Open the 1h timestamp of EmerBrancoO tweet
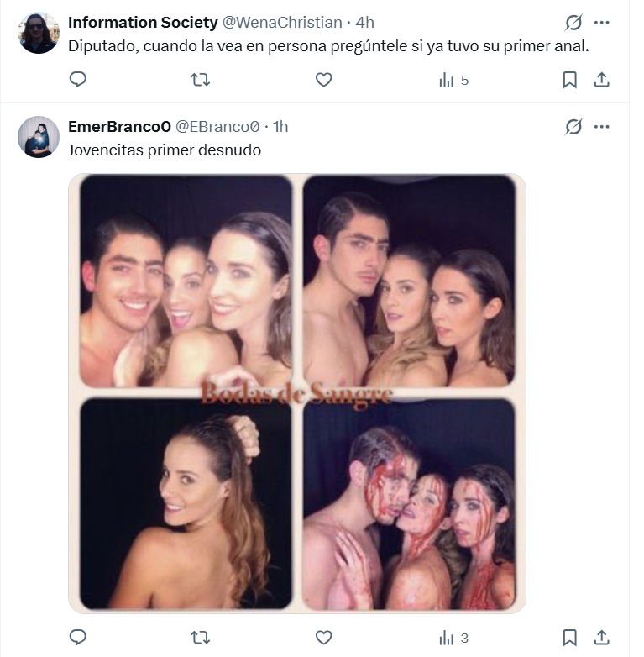The height and width of the screenshot is (657, 644). click(x=280, y=126)
